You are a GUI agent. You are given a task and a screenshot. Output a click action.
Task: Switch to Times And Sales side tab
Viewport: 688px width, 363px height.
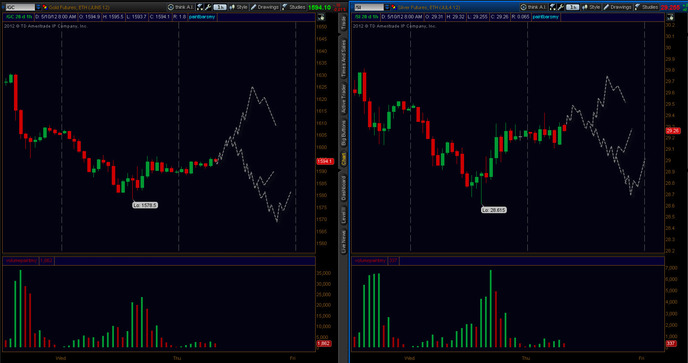(x=344, y=58)
